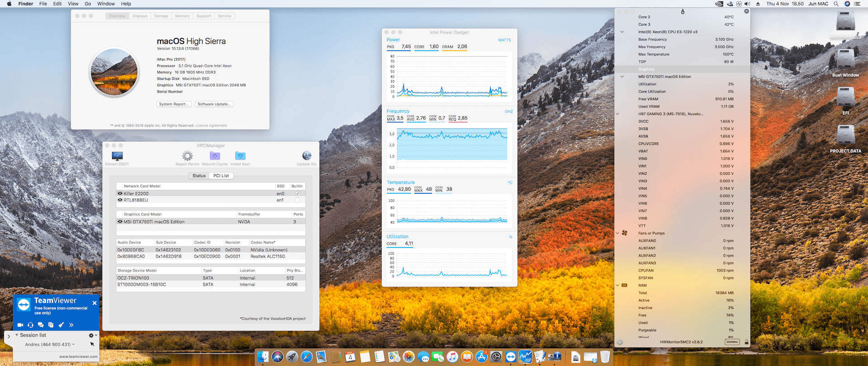
Task: Select OCZ-TRION100 storage row
Action: point(211,278)
